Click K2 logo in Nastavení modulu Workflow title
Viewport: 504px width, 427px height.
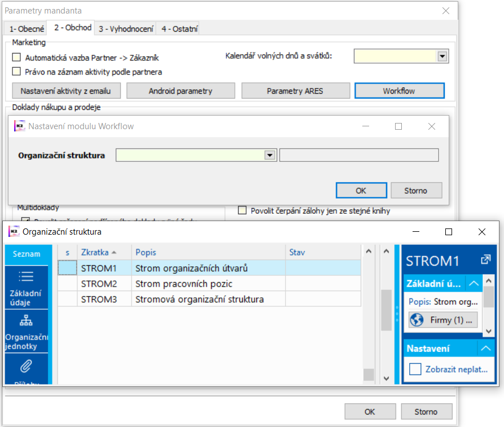click(20, 126)
